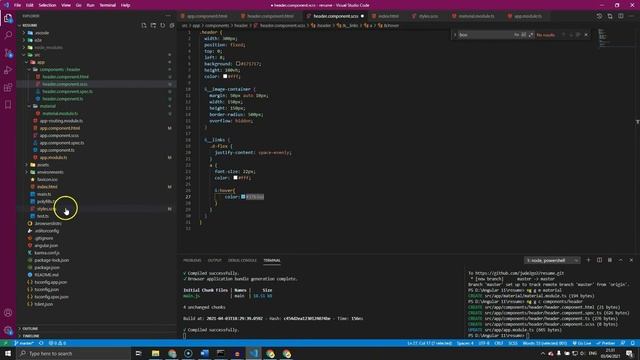Open the white color swatch on line 8

[x=225, y=76]
